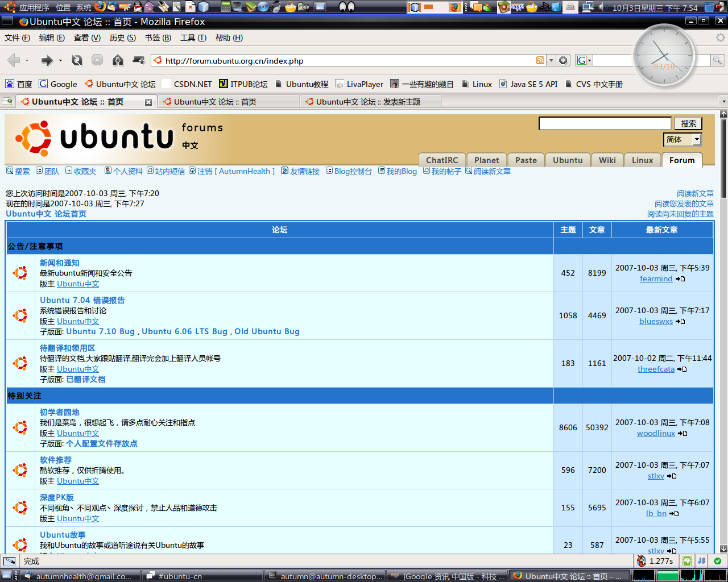The width and height of the screenshot is (728, 582).
Task: Open the 历史 menu
Action: click(x=123, y=38)
